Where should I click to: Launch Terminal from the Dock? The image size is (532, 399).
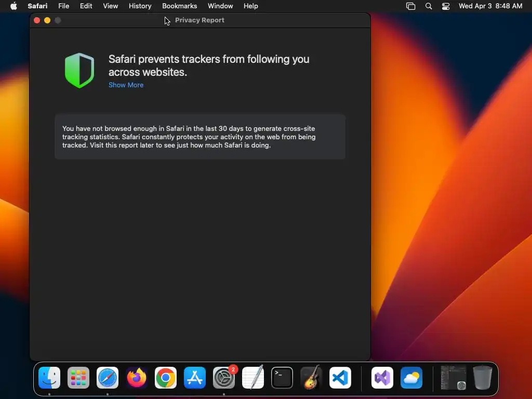coord(282,378)
